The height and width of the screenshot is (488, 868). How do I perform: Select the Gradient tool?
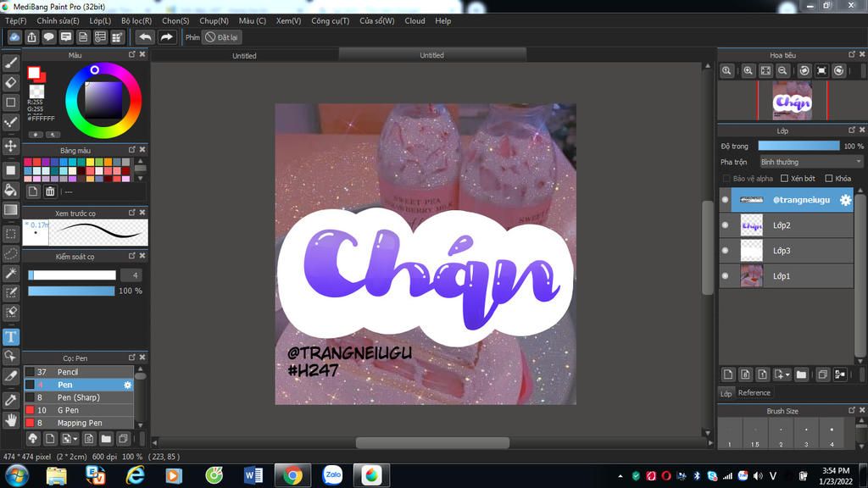click(10, 210)
